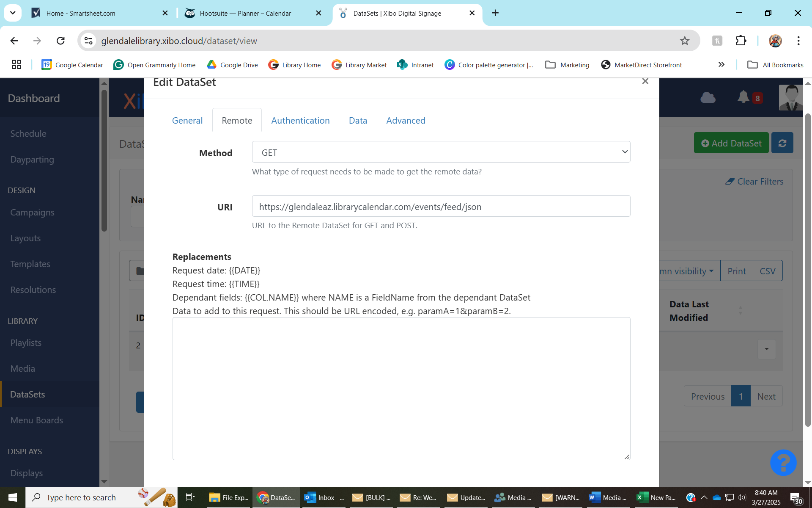Open Menu Boards in the sidebar
812x508 pixels.
click(37, 420)
